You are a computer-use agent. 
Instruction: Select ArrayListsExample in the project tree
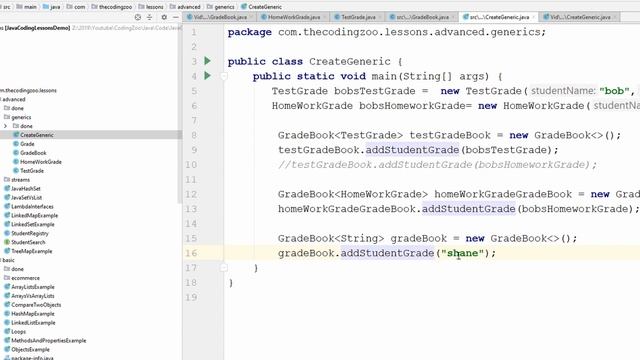click(33, 287)
